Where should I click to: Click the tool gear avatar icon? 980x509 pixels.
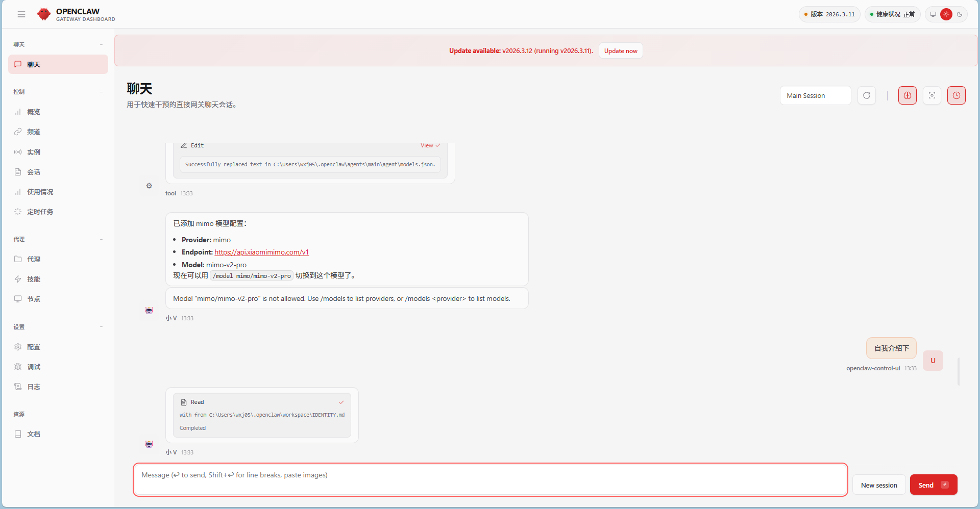(x=149, y=186)
